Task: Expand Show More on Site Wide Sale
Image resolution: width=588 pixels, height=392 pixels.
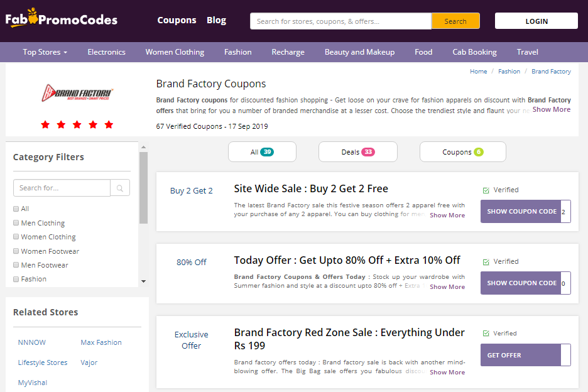Action: pyautogui.click(x=447, y=215)
